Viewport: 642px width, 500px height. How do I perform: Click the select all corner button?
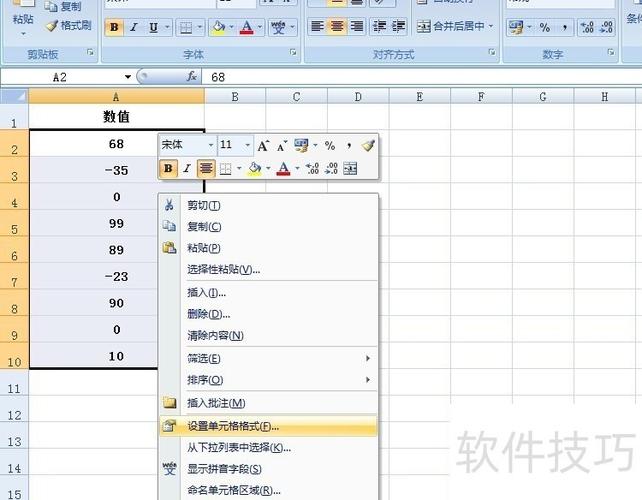tap(14, 97)
